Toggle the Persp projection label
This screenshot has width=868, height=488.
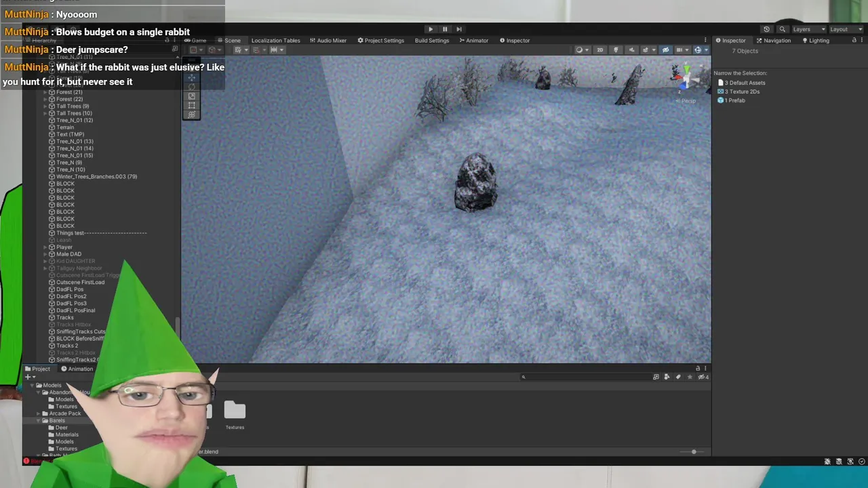(x=686, y=101)
